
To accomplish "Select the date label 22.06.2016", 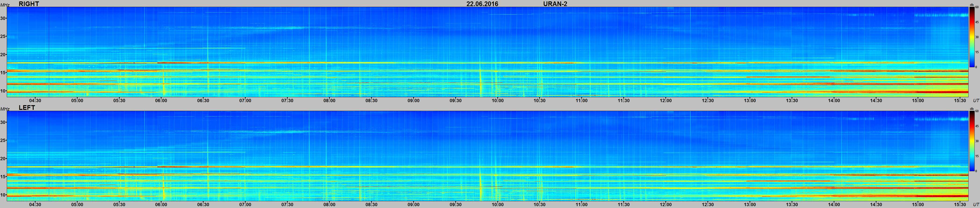I will pos(482,4).
